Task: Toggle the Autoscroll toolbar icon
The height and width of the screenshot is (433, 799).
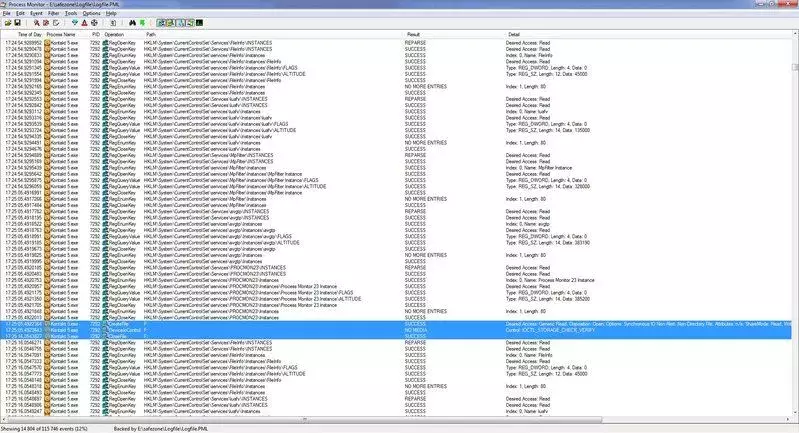Action: coord(46,23)
